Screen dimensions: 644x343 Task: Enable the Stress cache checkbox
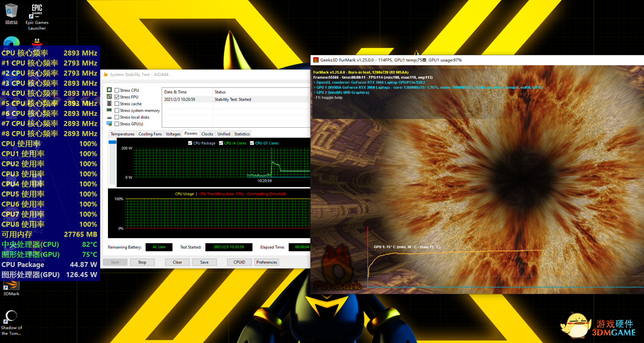click(x=117, y=103)
